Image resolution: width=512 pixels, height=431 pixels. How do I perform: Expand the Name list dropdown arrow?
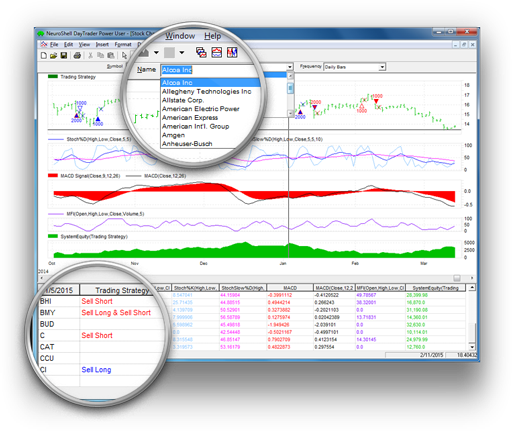[290, 67]
